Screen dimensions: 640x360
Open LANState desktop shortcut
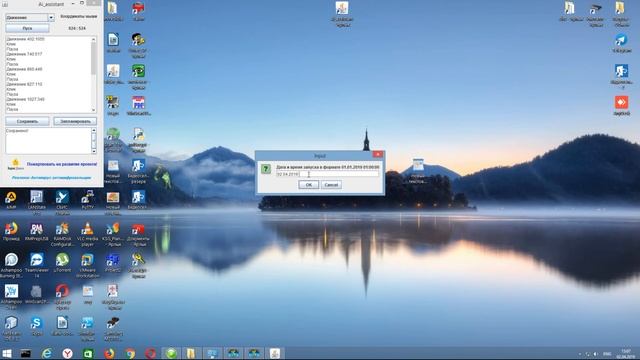(x=36, y=201)
